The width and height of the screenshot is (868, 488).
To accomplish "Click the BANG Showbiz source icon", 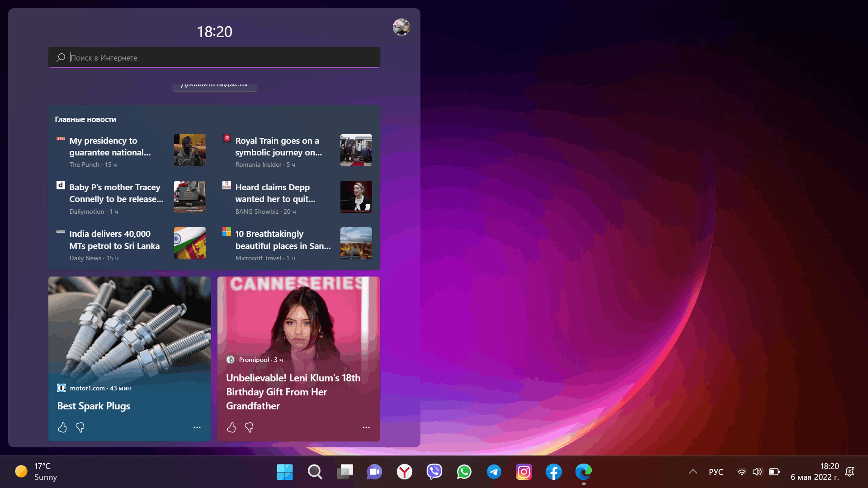I will 226,185.
